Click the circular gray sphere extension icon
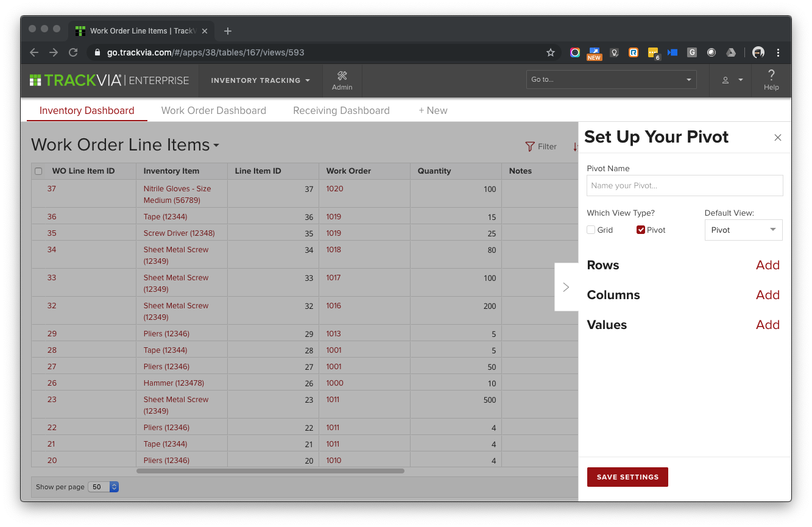 [711, 53]
